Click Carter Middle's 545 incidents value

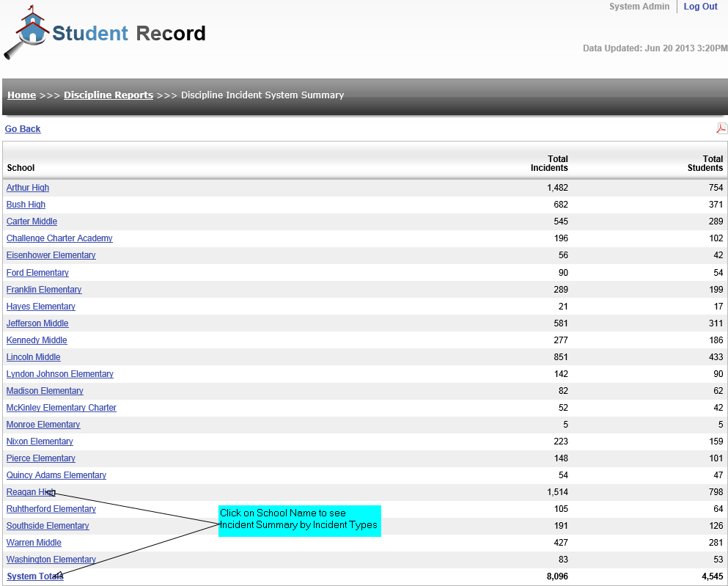click(561, 221)
